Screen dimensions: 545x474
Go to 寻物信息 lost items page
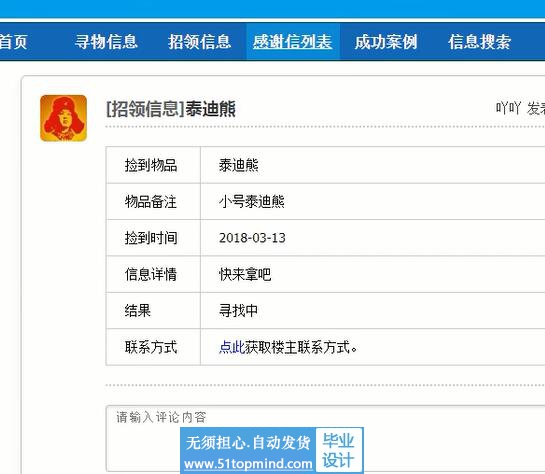(x=106, y=42)
